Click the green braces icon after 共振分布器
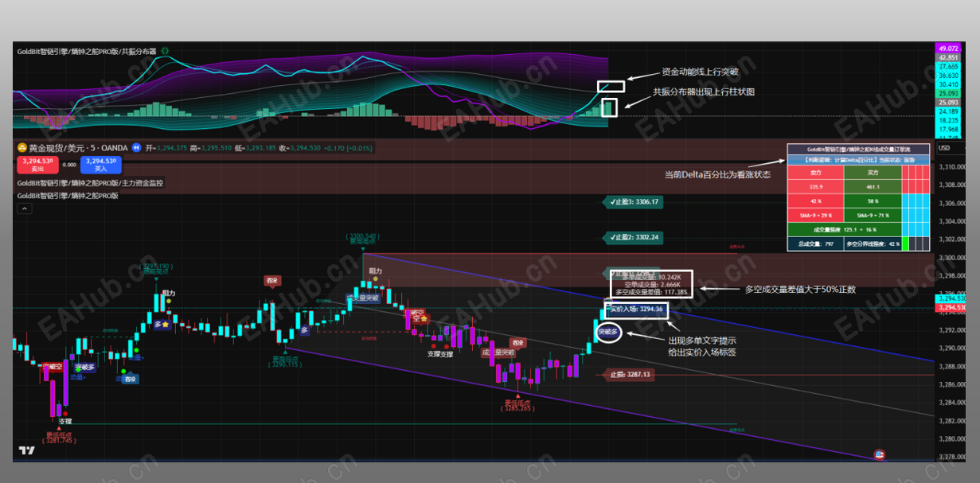The height and width of the screenshot is (483, 980). point(165,51)
